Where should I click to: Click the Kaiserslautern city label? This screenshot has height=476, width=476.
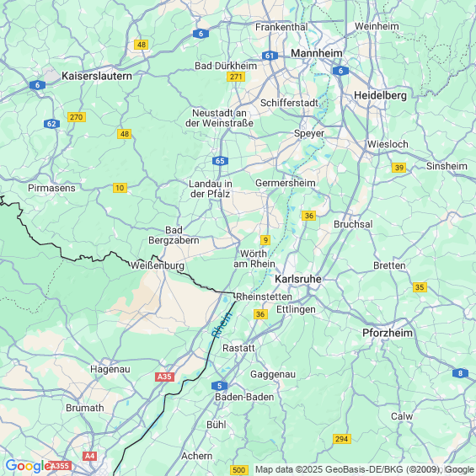point(97,76)
